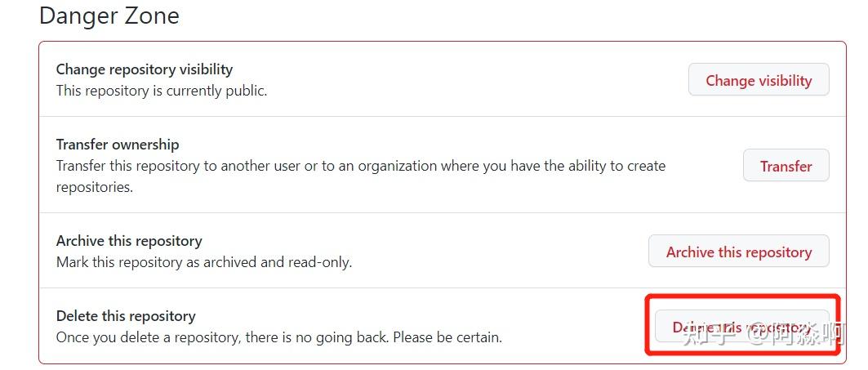The image size is (868, 370).
Task: Click the word 'repositories.' ending the transfer description
Action: click(x=95, y=187)
